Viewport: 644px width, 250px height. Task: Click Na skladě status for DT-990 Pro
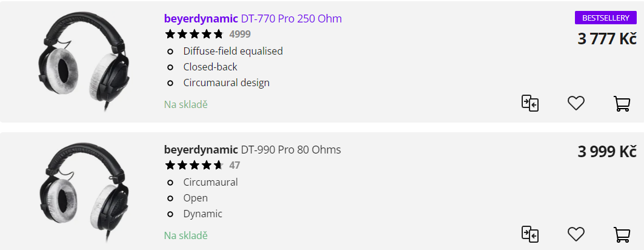[186, 235]
